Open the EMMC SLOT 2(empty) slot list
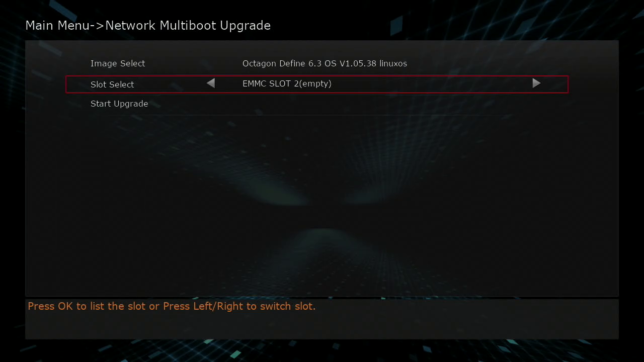The image size is (644, 362). pyautogui.click(x=287, y=84)
